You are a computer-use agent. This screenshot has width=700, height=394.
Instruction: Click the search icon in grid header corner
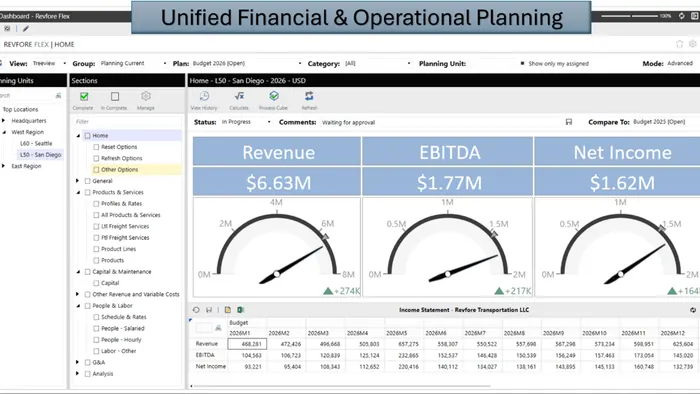218,328
